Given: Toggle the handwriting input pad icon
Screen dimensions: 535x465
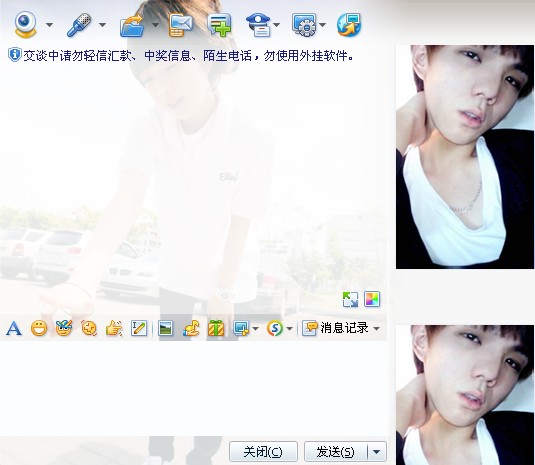Looking at the screenshot, I should [x=139, y=329].
